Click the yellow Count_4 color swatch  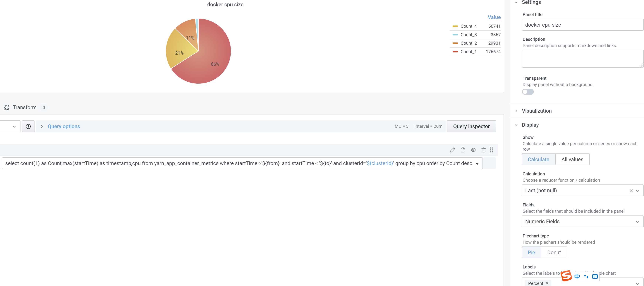click(456, 26)
